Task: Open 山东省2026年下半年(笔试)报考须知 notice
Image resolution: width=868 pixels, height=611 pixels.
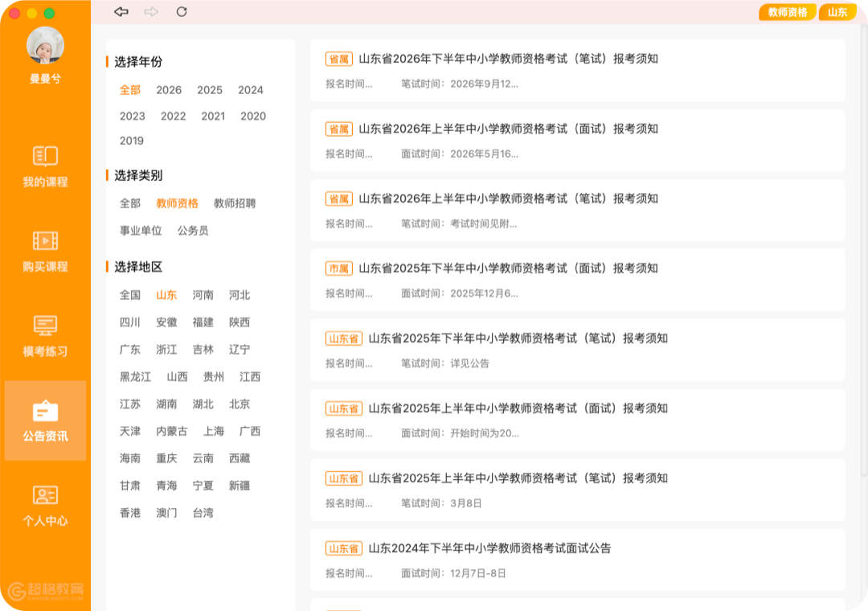Action: 577,71
